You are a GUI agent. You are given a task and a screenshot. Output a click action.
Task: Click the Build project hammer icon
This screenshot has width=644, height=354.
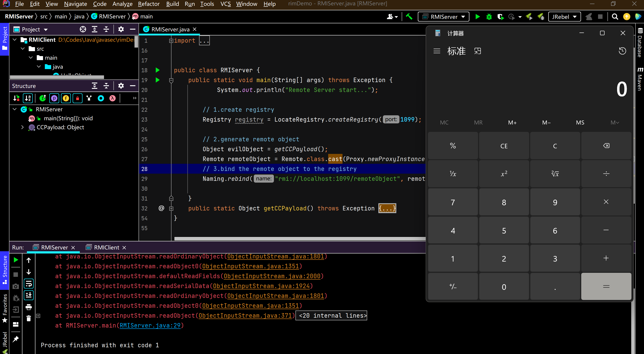point(409,17)
